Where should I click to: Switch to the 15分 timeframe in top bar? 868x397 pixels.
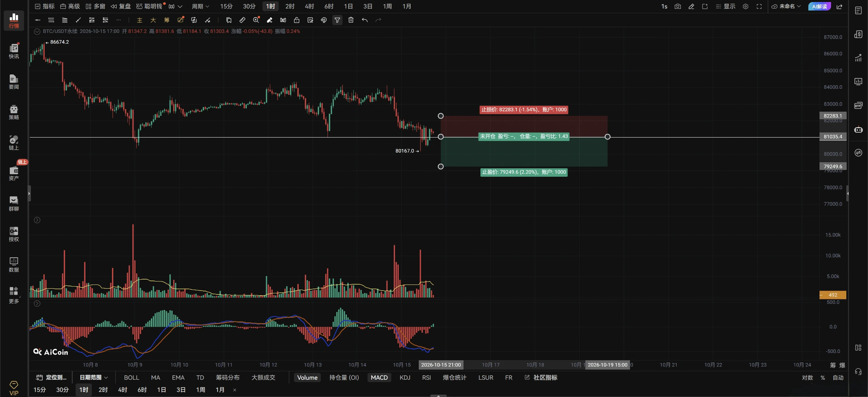tap(226, 6)
